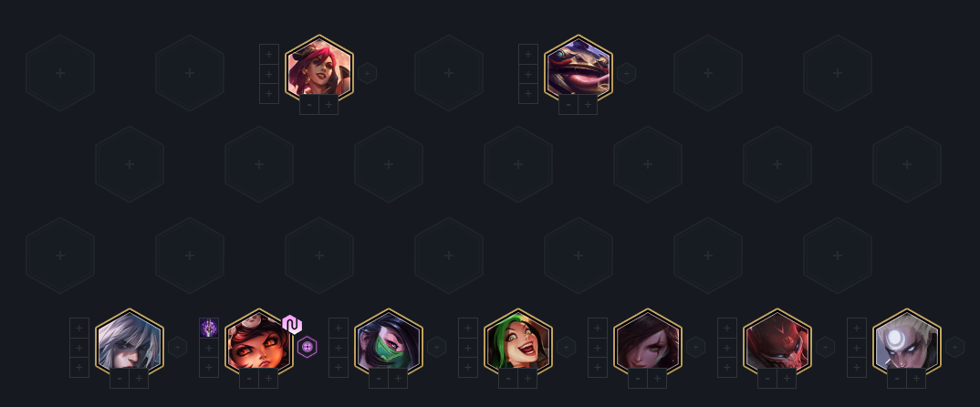
Task: Click the white-haired champion portrait
Action: pyautogui.click(x=130, y=341)
